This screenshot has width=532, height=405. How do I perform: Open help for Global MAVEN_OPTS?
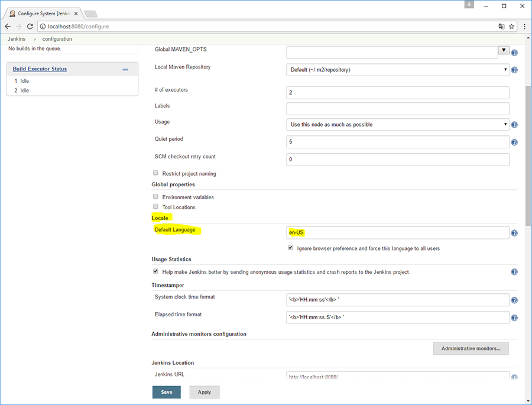(514, 53)
